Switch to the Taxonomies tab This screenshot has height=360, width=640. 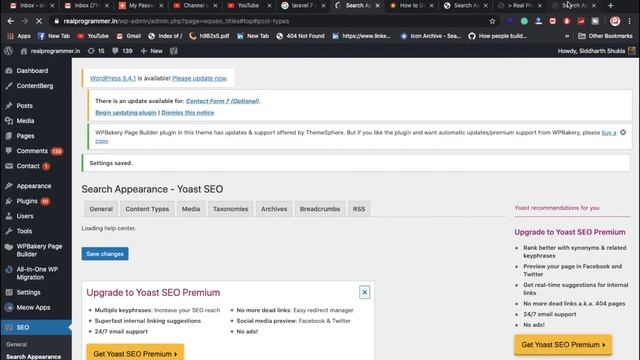pyautogui.click(x=230, y=209)
